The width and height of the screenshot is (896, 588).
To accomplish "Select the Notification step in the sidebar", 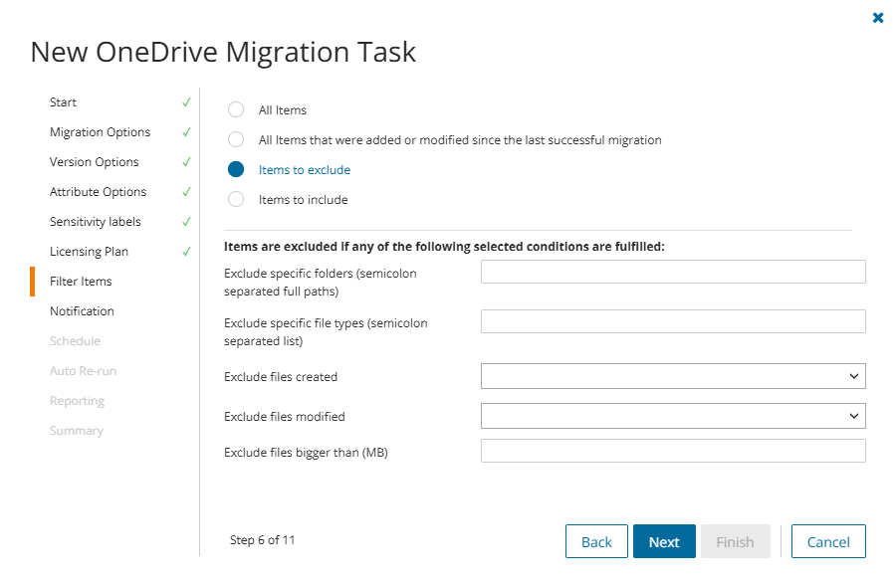I will pyautogui.click(x=82, y=311).
